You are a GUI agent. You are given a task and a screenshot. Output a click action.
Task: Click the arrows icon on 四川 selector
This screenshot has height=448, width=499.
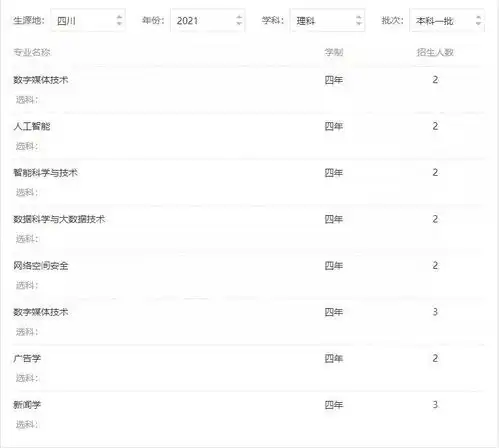[119, 21]
